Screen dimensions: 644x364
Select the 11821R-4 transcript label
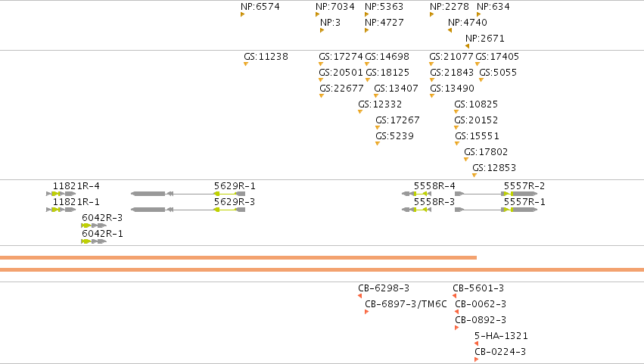(76, 186)
